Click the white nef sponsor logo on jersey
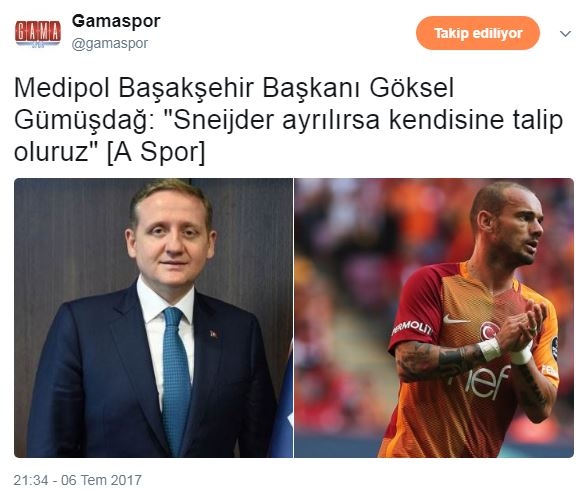Image resolution: width=583 pixels, height=491 pixels. 481,382
